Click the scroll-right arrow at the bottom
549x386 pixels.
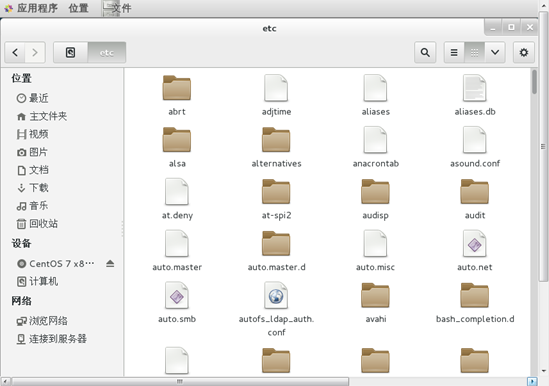(532, 381)
